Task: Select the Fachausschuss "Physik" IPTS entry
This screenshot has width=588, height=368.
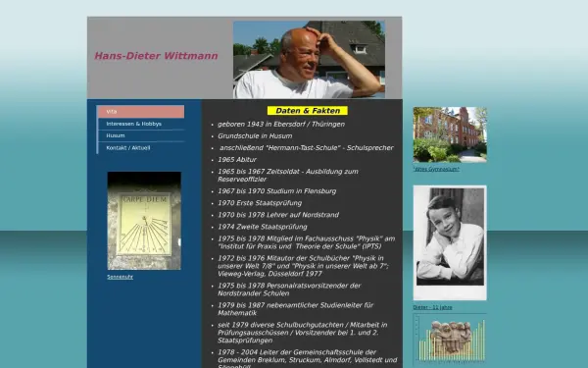Action: click(x=306, y=242)
